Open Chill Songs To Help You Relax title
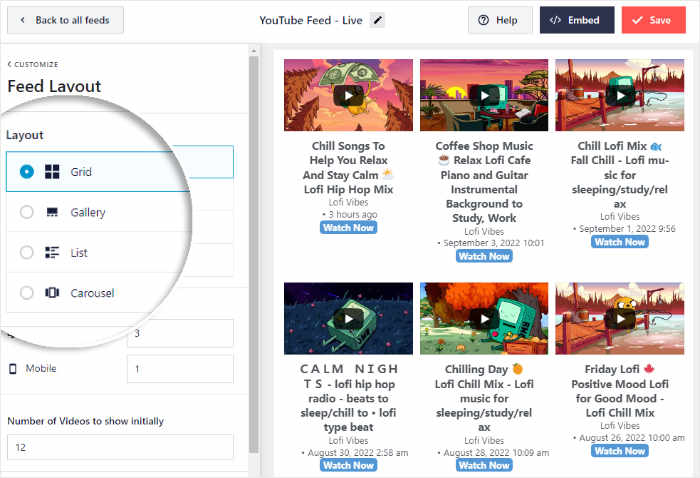The height and width of the screenshot is (478, 700). [x=348, y=167]
